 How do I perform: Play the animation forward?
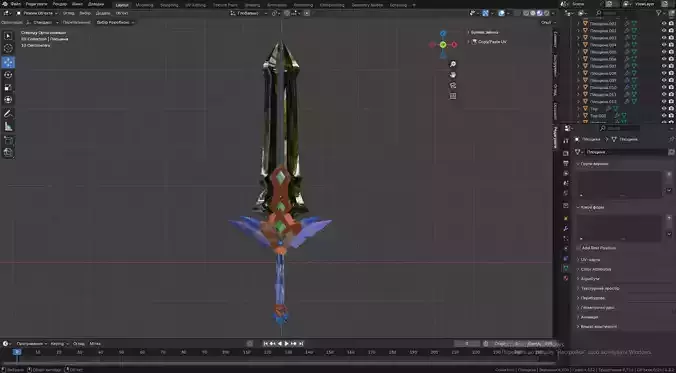tap(287, 344)
